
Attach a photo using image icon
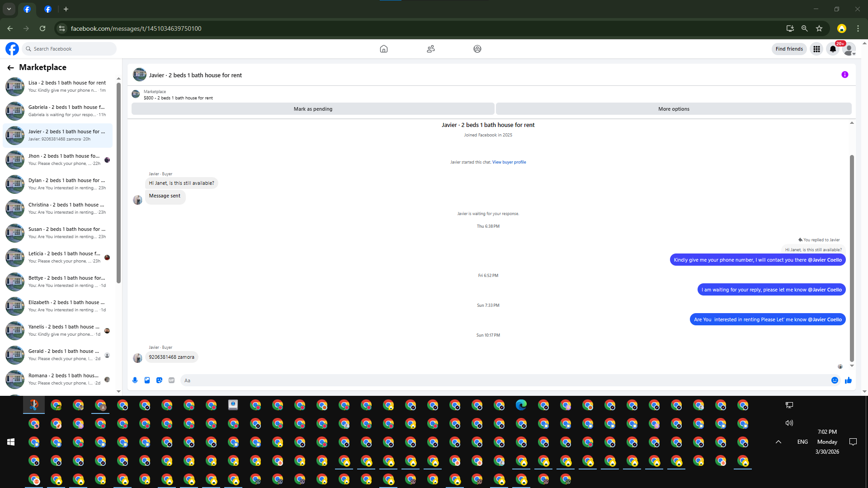click(x=147, y=380)
